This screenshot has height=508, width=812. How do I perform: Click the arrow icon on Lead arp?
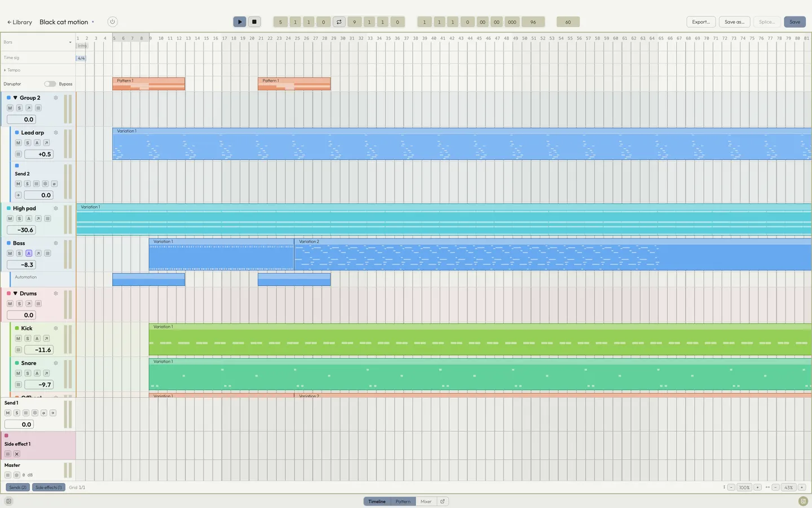pyautogui.click(x=47, y=143)
